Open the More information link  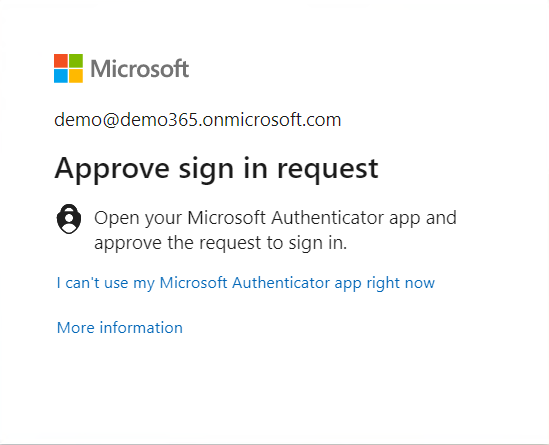tap(120, 328)
